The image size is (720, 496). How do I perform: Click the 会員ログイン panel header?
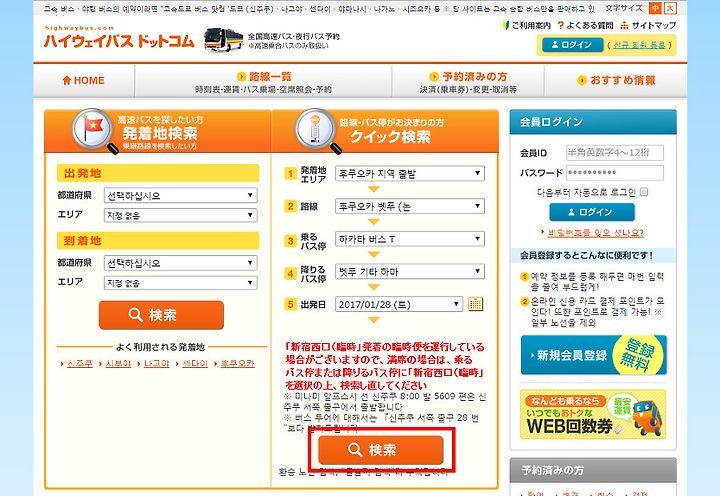coord(593,122)
